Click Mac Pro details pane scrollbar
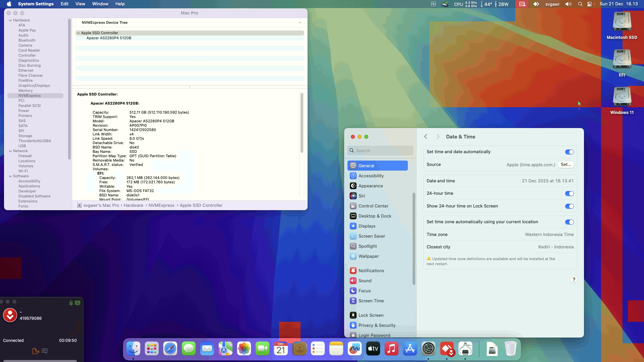The image size is (644, 362). [302, 123]
